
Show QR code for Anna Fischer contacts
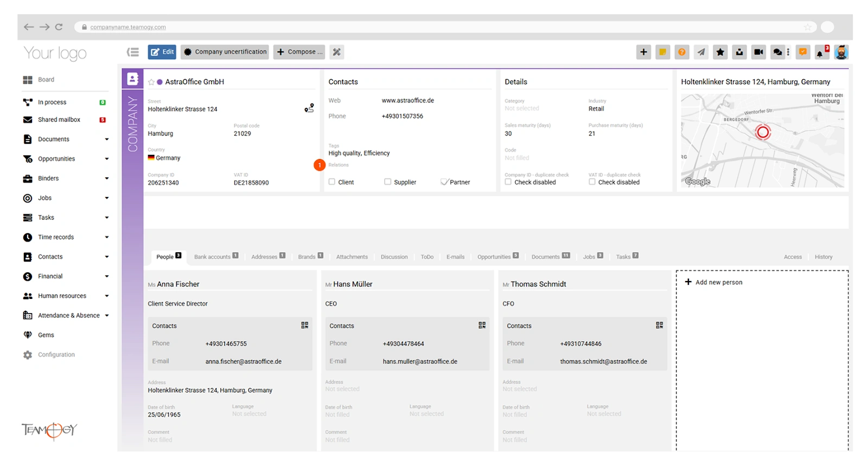(305, 325)
